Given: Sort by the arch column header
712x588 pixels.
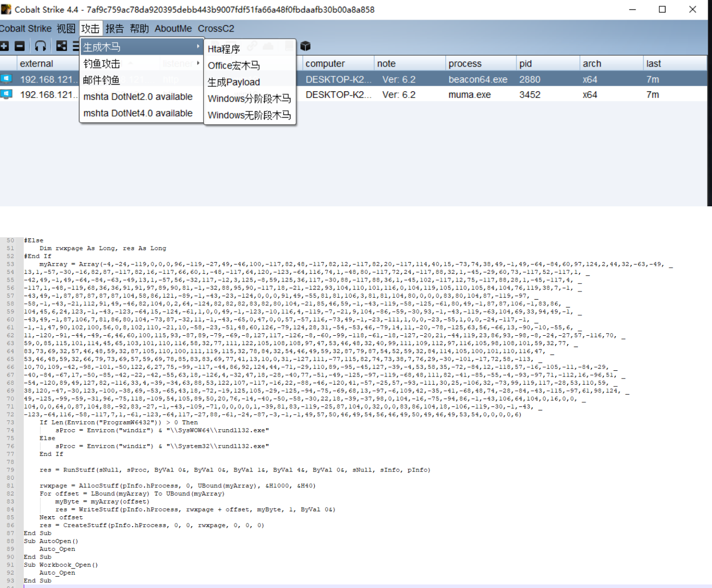Looking at the screenshot, I should (x=611, y=63).
